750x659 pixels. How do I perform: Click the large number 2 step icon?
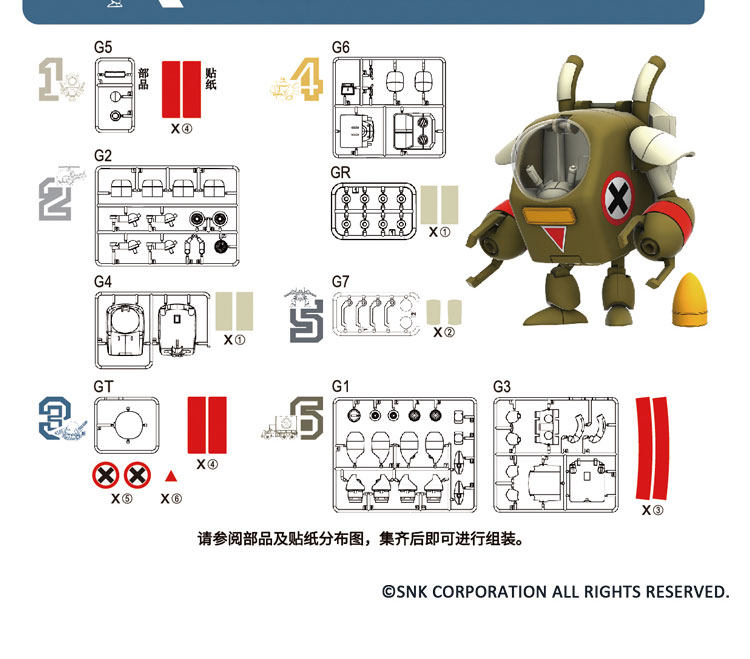(55, 199)
